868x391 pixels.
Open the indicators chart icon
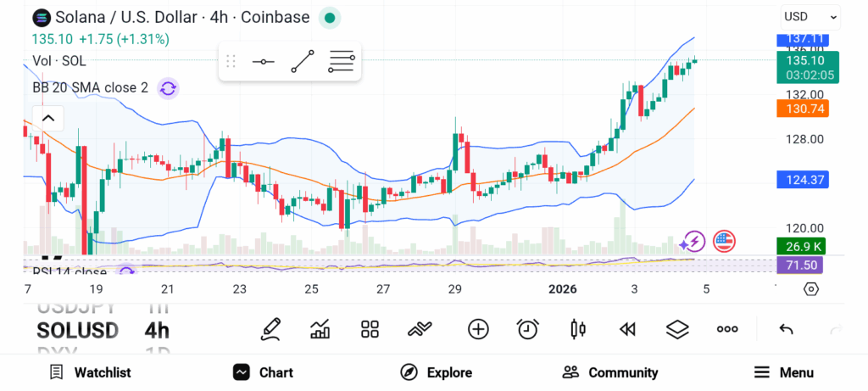(x=320, y=329)
